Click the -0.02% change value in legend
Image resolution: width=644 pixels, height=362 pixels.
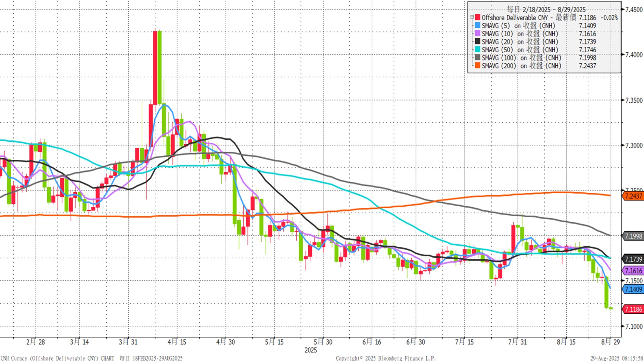click(x=609, y=17)
